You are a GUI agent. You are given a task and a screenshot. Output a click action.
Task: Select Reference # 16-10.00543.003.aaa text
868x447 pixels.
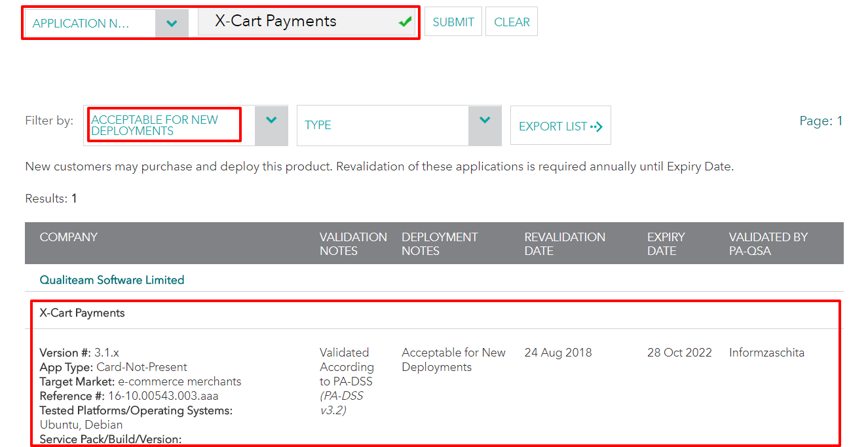tap(129, 396)
